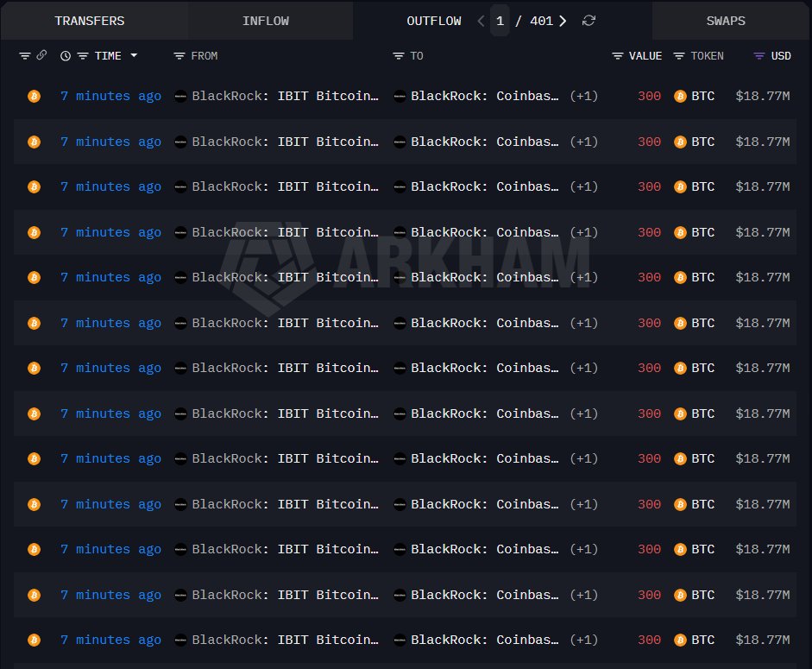Click the 300 value in first row
Image resolution: width=812 pixels, height=669 pixels.
click(x=650, y=96)
